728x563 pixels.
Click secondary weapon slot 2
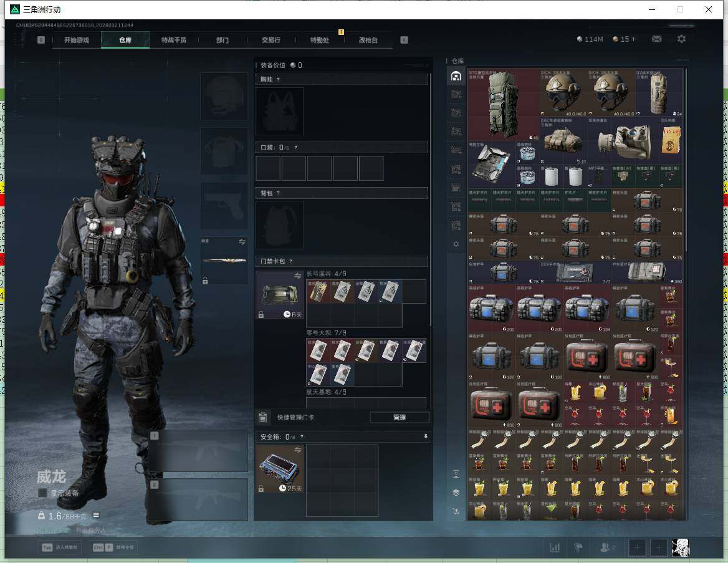(198, 499)
